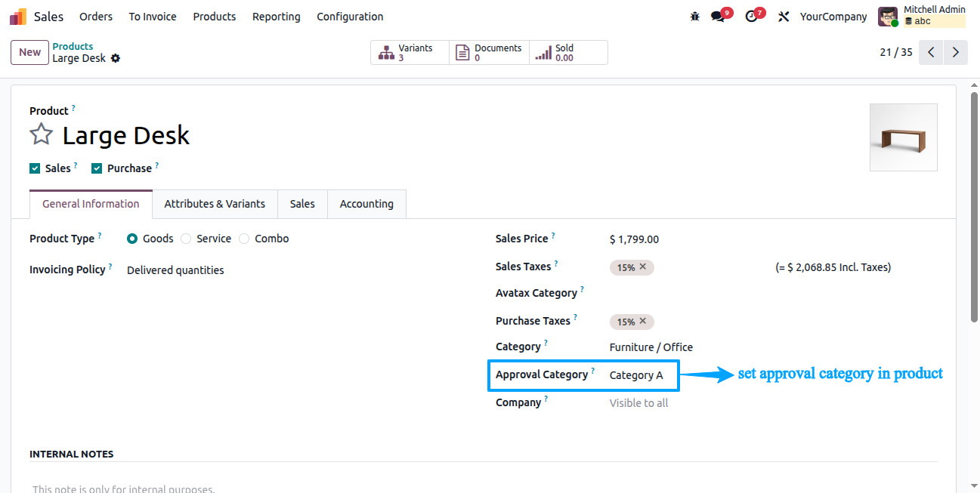Click the New button
980x493 pixels.
30,52
